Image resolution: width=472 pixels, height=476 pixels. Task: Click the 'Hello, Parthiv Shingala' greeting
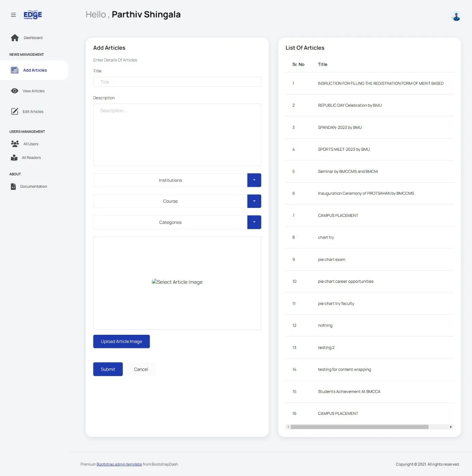(x=133, y=14)
